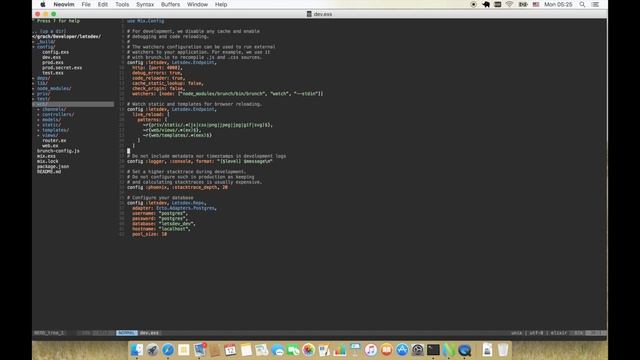Open FaceTime/WeChat green icon in dock
This screenshot has width=640, height=360.
tap(293, 350)
